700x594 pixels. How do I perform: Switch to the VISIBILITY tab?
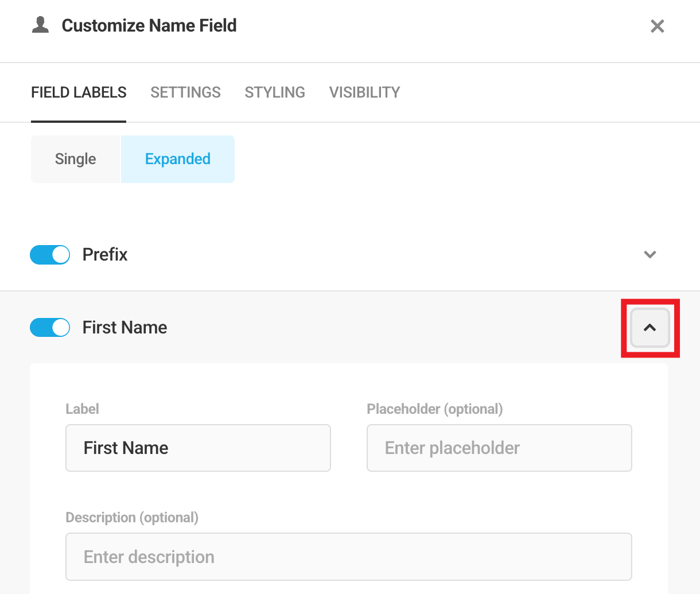[x=364, y=92]
